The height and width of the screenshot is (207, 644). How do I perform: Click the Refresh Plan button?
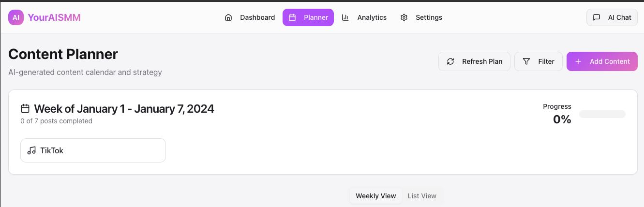(474, 61)
